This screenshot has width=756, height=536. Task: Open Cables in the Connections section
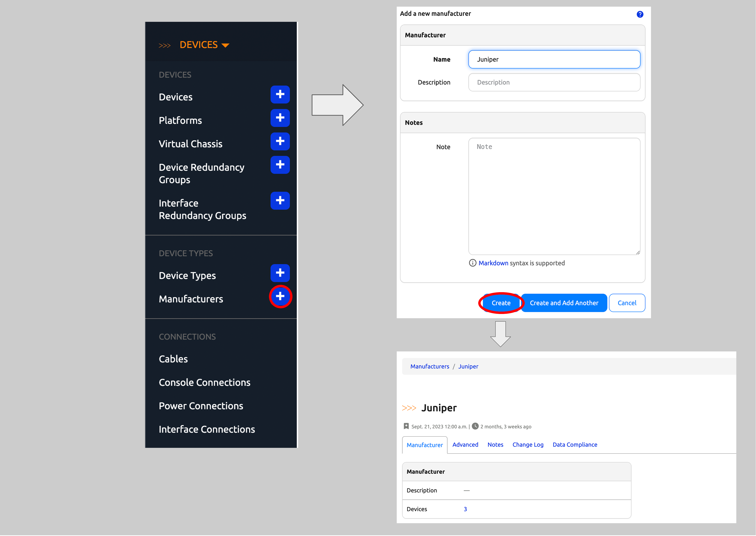point(173,359)
